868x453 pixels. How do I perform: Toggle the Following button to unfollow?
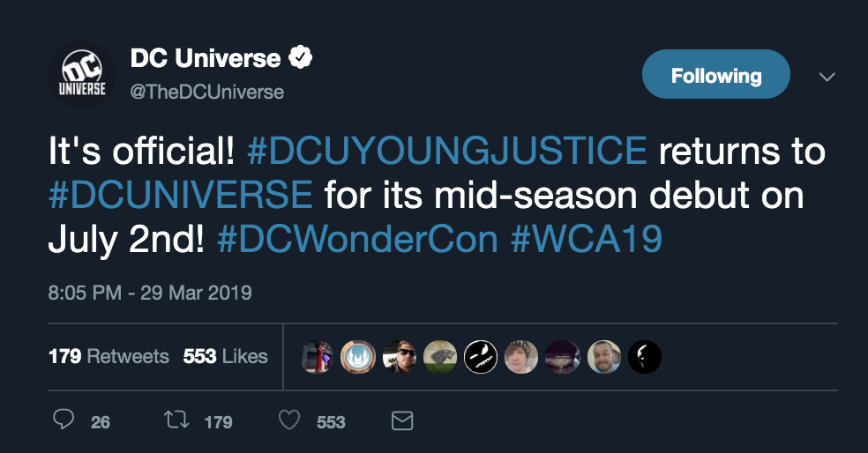pos(715,76)
